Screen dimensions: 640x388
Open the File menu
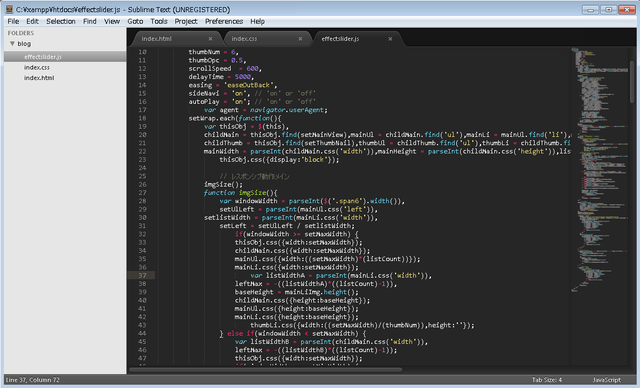(x=13, y=21)
